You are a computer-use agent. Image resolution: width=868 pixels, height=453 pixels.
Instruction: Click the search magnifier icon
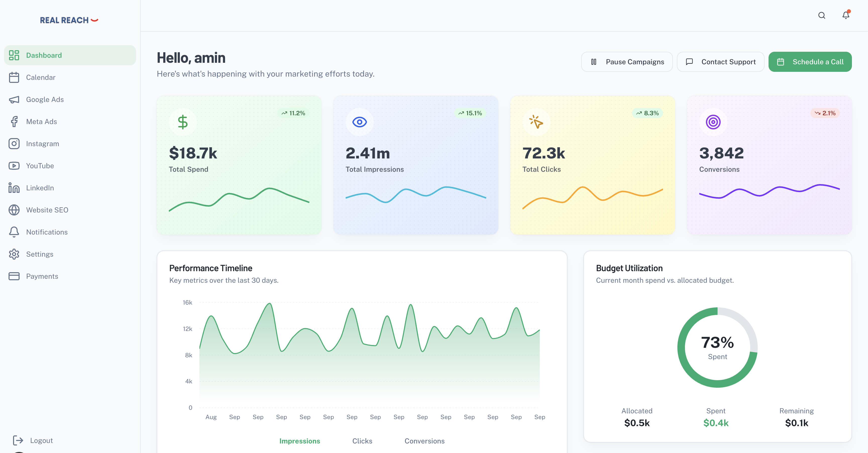822,16
